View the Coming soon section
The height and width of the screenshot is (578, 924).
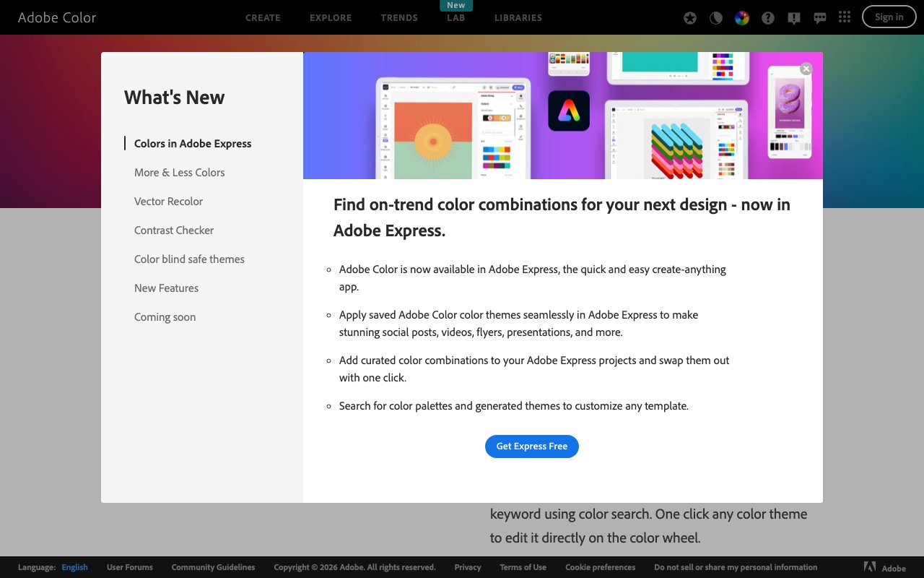165,316
